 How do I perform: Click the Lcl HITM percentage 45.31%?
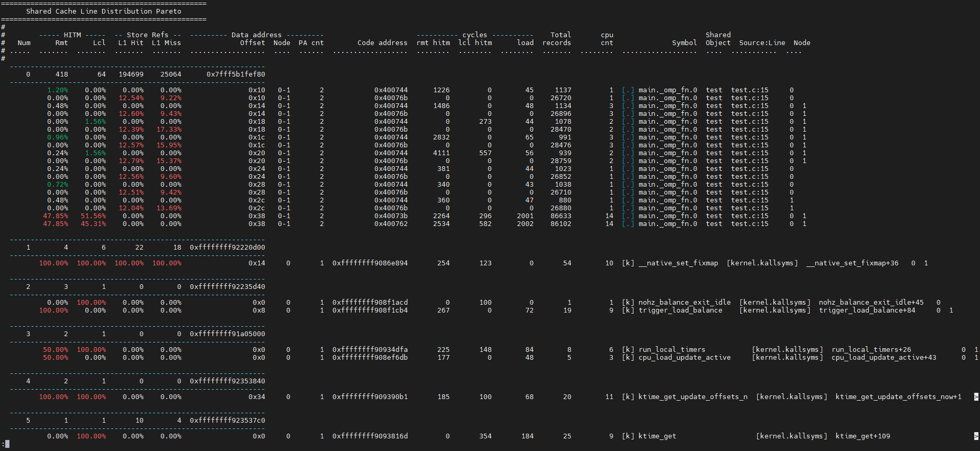(x=93, y=224)
